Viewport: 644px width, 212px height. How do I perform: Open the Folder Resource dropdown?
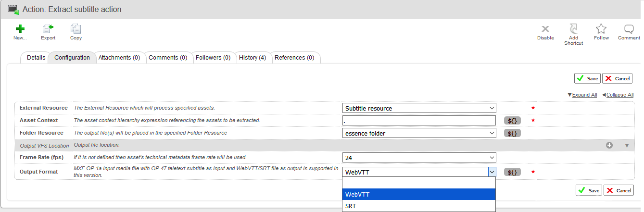point(419,133)
